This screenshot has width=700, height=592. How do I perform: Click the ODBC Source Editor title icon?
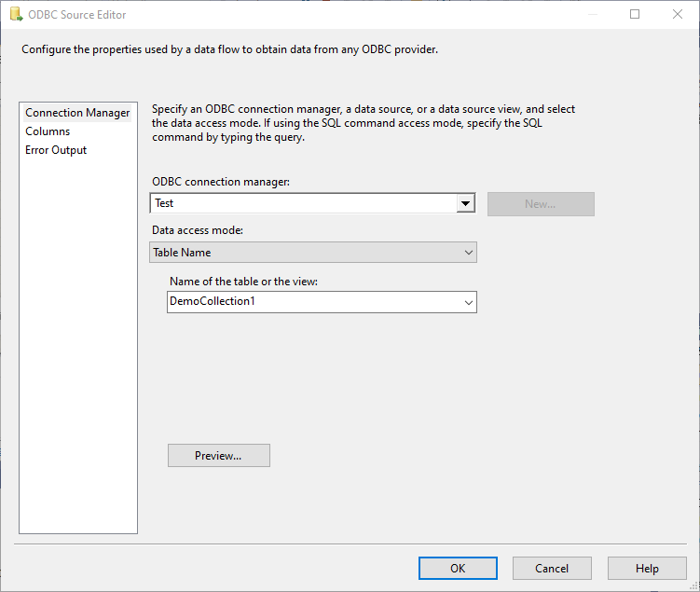tap(16, 15)
